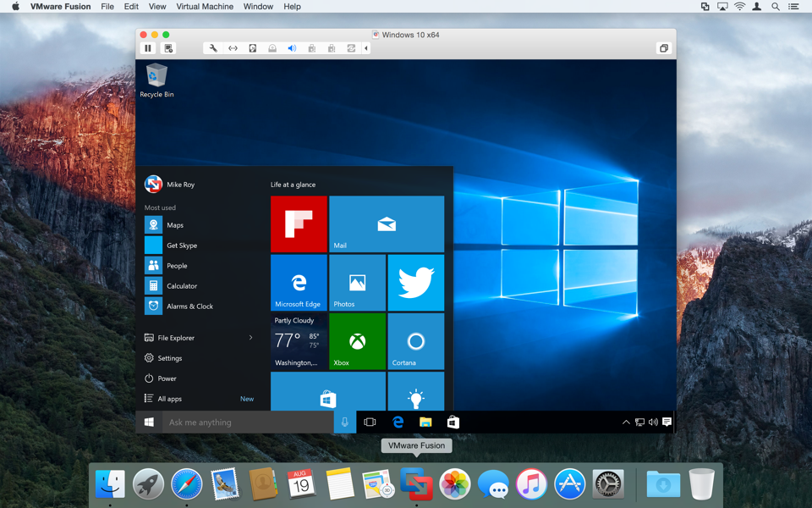Open virtual machine settings with the wrench icon
This screenshot has height=508, width=812.
tap(212, 48)
